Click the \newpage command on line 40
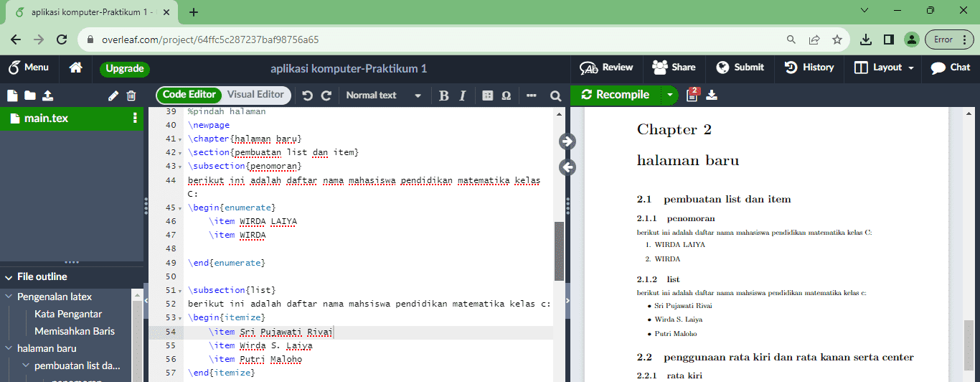Image resolution: width=980 pixels, height=382 pixels. 209,125
